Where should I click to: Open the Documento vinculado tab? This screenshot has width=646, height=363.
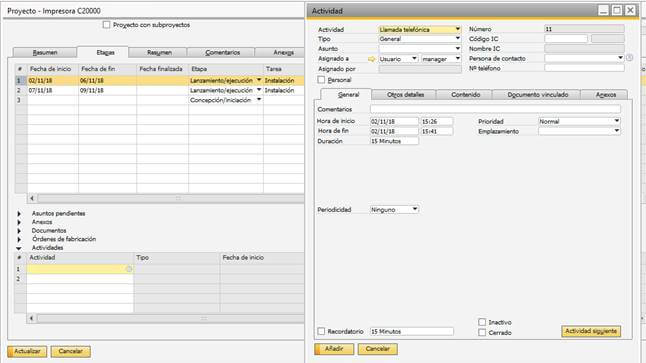[x=537, y=95]
